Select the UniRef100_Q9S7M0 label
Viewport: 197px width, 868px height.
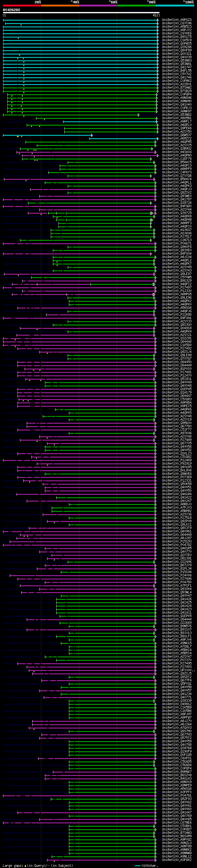click(x=176, y=731)
